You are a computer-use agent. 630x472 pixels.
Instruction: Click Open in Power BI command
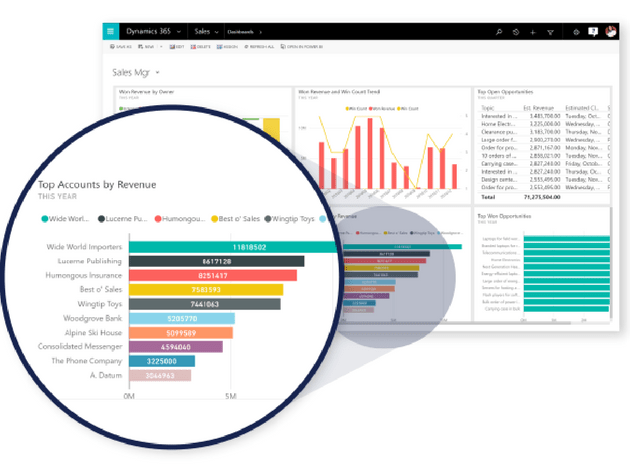pos(301,47)
